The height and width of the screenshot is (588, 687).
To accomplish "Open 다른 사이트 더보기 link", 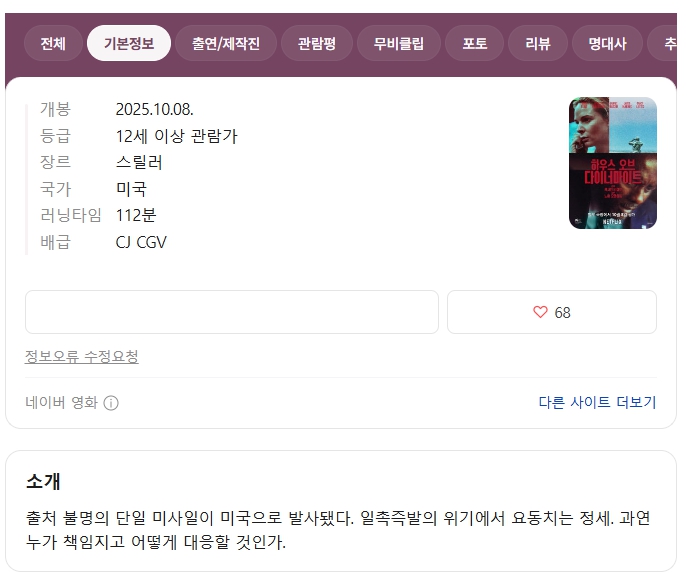I will click(597, 402).
